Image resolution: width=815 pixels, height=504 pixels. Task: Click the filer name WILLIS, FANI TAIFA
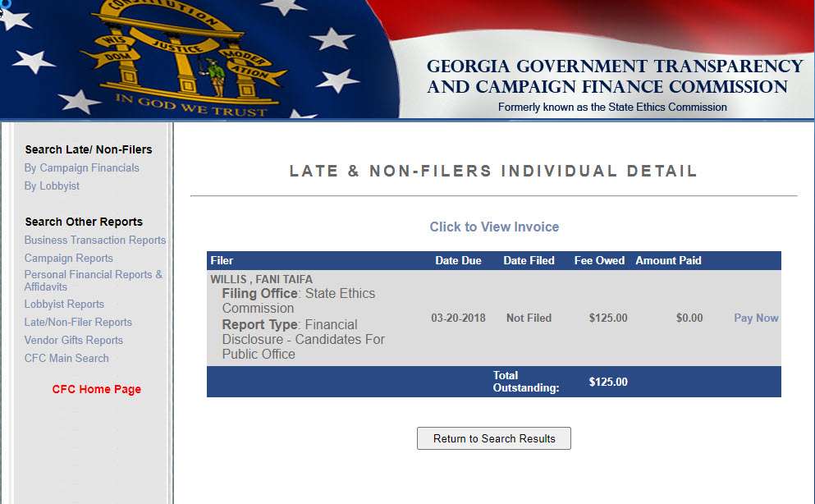261,280
